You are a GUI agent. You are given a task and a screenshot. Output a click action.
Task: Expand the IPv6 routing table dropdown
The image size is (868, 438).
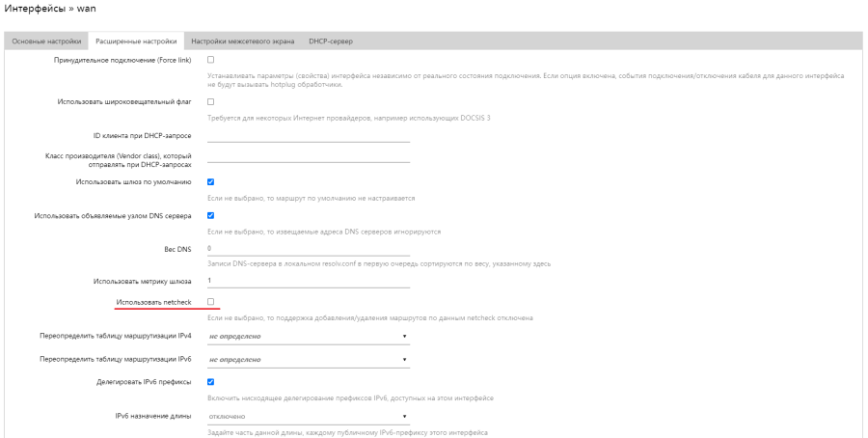[309, 360]
